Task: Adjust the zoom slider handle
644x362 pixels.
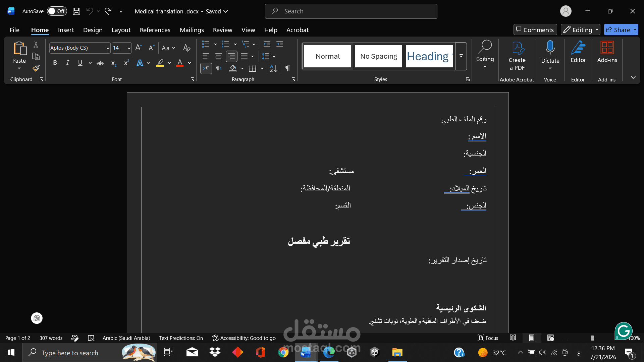Action: tap(592, 338)
